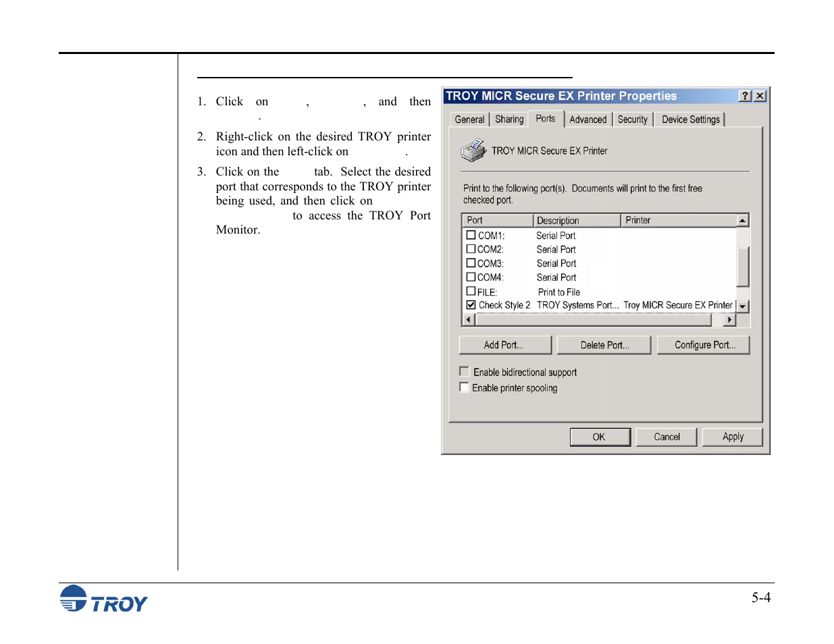The height and width of the screenshot is (644, 834).
Task: Click the port list scroll down arrow
Action: pyautogui.click(x=743, y=306)
